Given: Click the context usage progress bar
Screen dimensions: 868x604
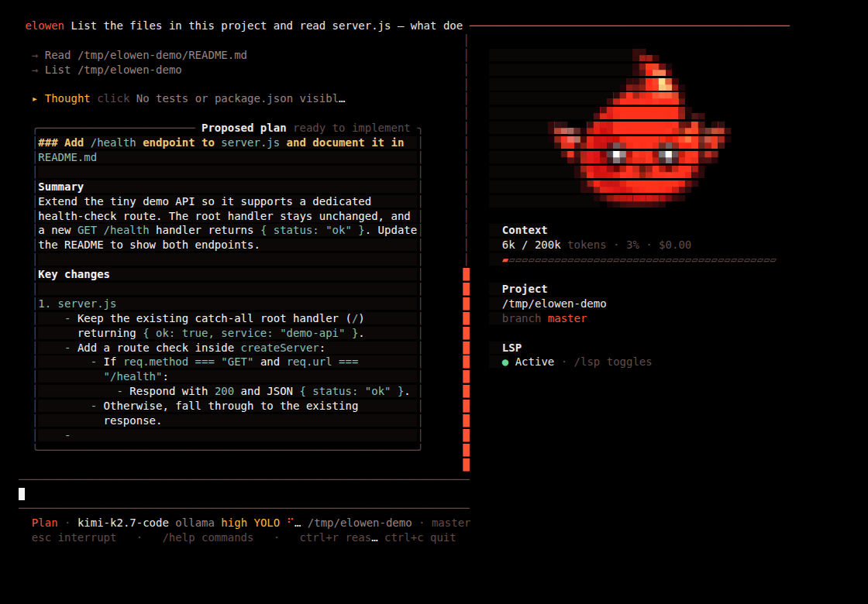Looking at the screenshot, I should [x=639, y=260].
